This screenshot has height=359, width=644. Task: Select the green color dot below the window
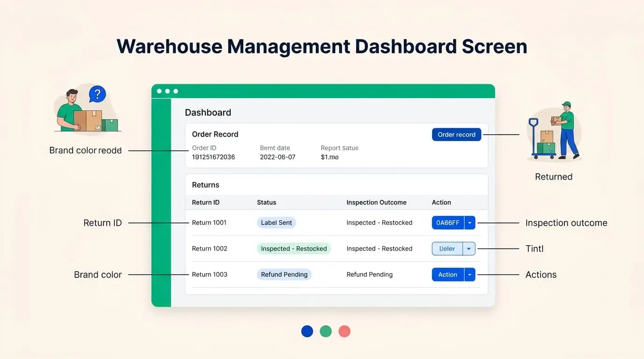326,331
